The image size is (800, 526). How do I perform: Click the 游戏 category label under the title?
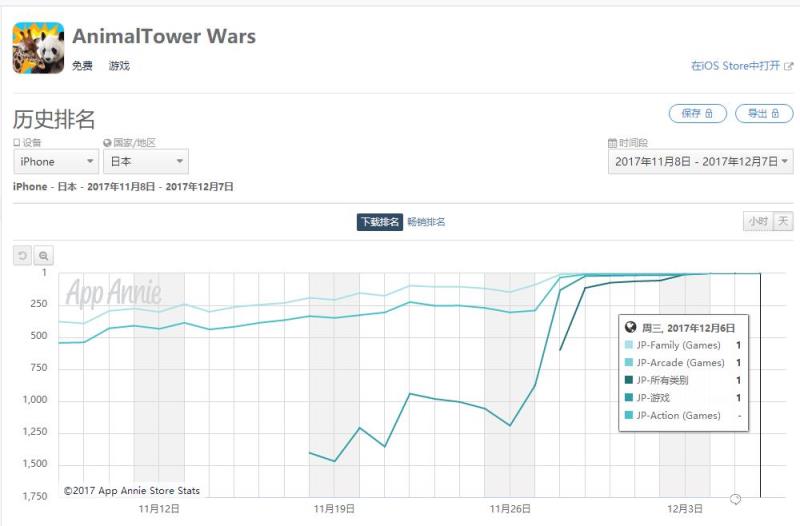pyautogui.click(x=119, y=66)
